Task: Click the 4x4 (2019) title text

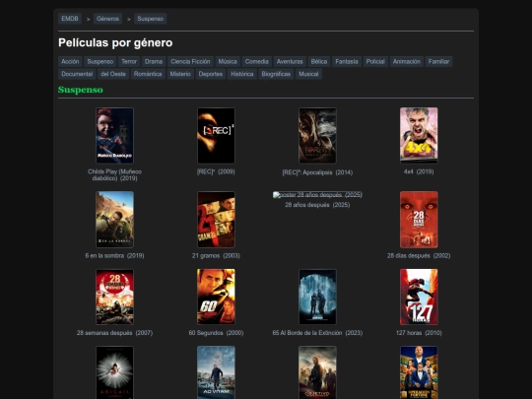Action: point(419,171)
